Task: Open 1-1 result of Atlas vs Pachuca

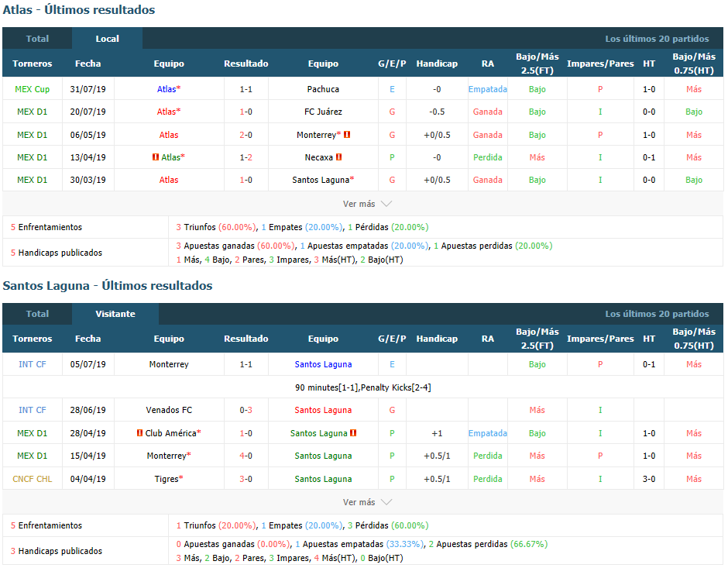Action: coord(246,89)
